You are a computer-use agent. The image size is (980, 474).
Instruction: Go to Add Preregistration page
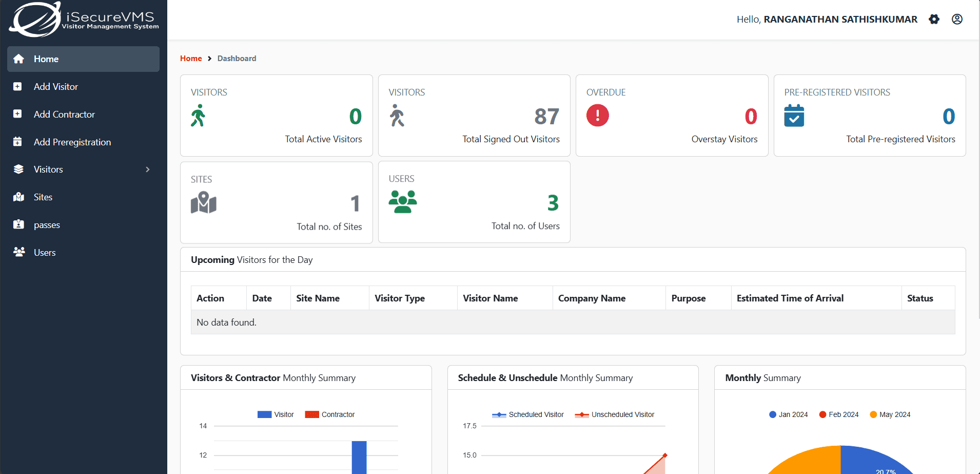tap(72, 142)
